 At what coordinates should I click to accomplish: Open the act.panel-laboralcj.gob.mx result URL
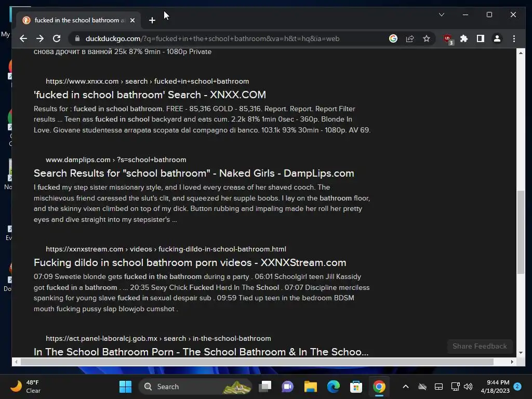[x=158, y=339]
